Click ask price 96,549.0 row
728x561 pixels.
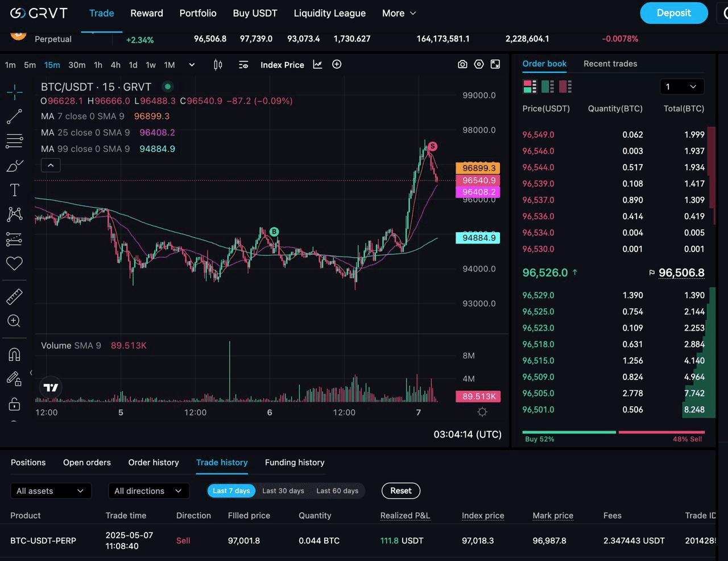[613, 135]
